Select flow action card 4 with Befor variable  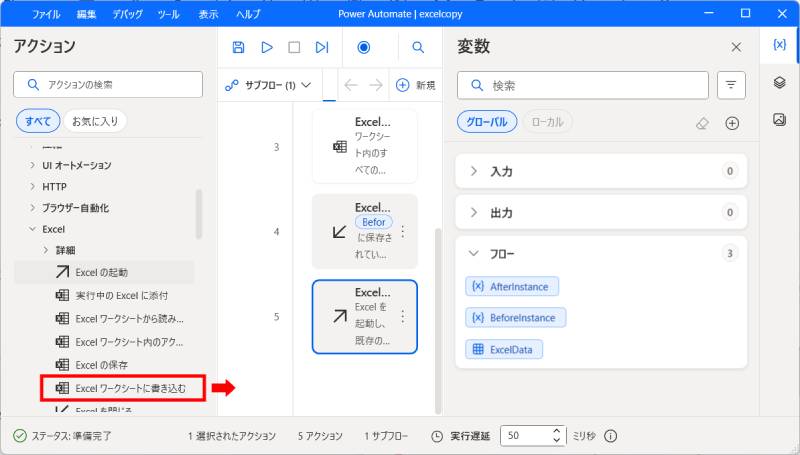coord(365,232)
